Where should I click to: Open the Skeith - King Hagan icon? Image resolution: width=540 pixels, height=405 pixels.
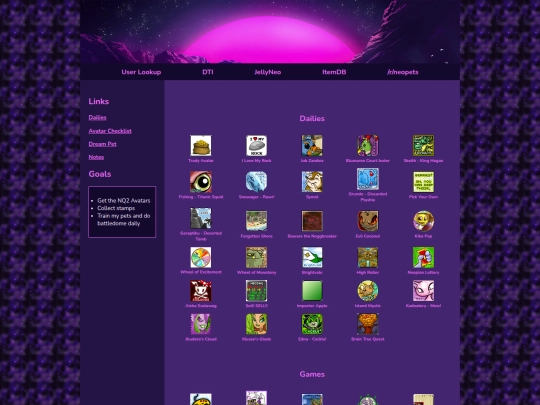point(423,145)
